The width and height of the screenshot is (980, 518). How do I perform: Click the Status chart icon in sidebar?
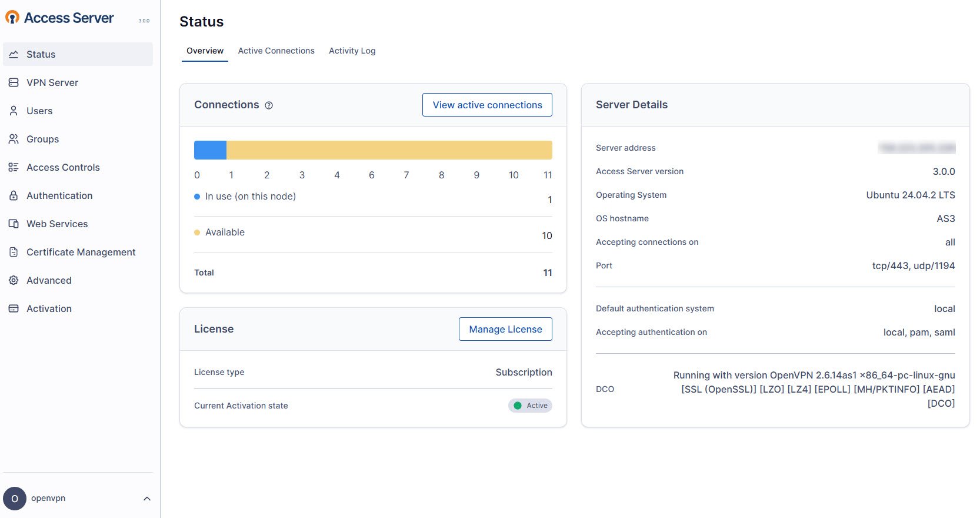14,54
